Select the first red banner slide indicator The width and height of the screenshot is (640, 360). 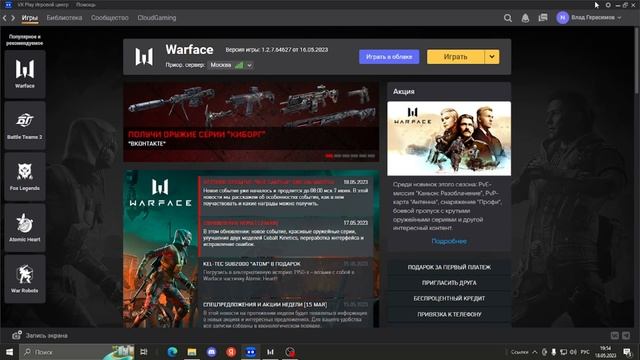pyautogui.click(x=329, y=156)
